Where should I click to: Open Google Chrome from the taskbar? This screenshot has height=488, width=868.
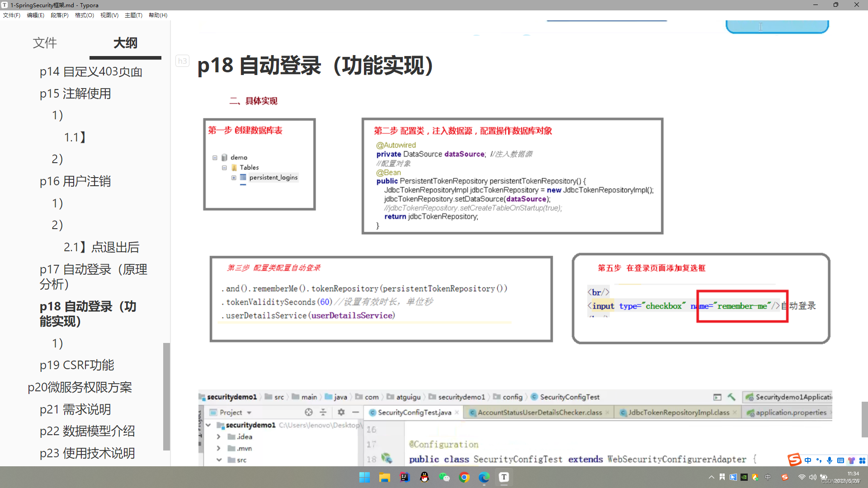click(x=464, y=477)
